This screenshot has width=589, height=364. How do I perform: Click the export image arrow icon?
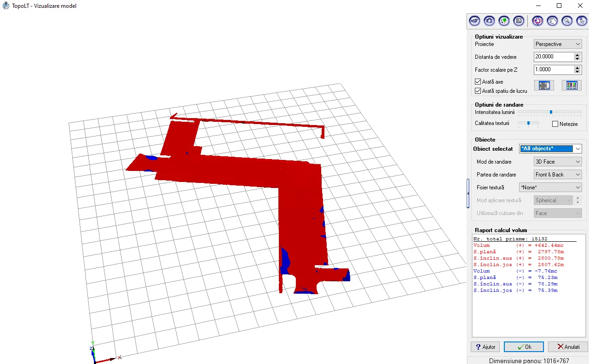click(519, 21)
